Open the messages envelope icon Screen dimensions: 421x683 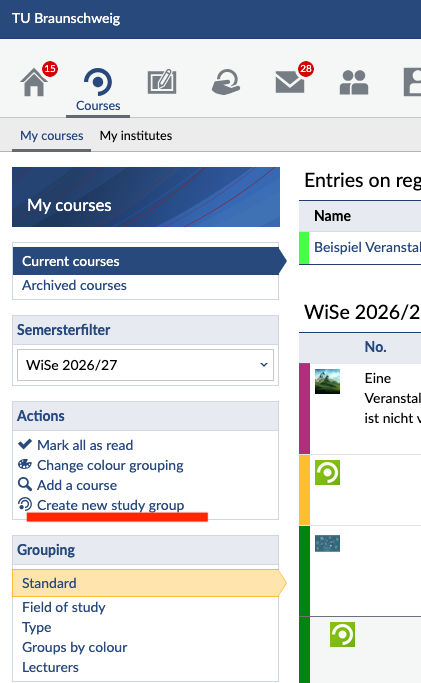point(290,82)
